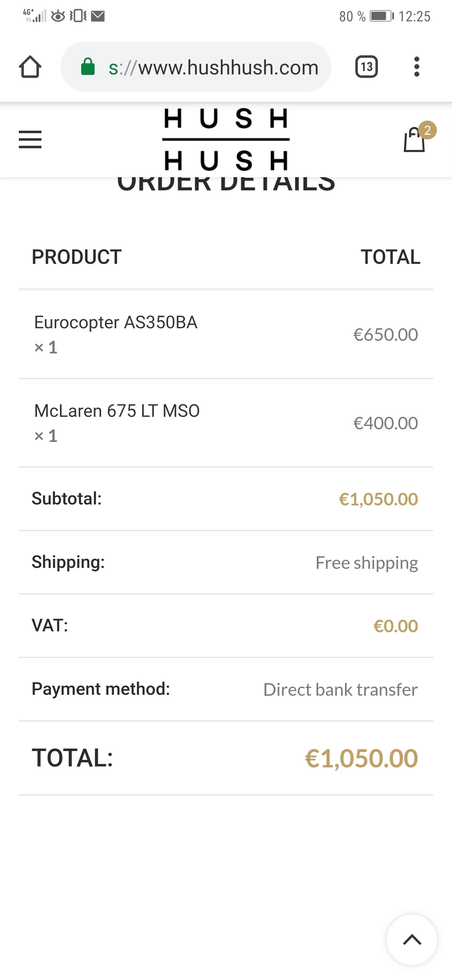Viewport: 452px width, 980px height.
Task: Tap the Free shipping text
Action: pos(367,563)
